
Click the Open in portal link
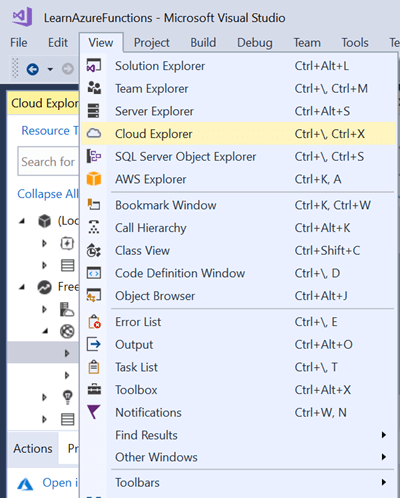click(x=60, y=482)
